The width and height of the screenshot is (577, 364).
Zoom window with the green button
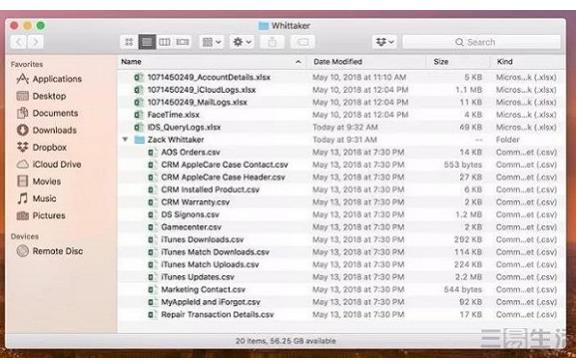pos(41,25)
